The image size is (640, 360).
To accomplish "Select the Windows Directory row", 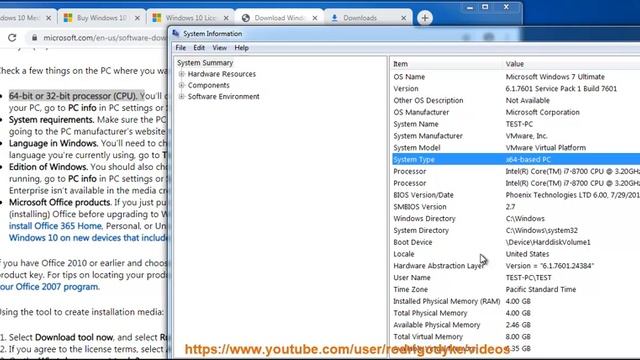I will tap(516, 219).
